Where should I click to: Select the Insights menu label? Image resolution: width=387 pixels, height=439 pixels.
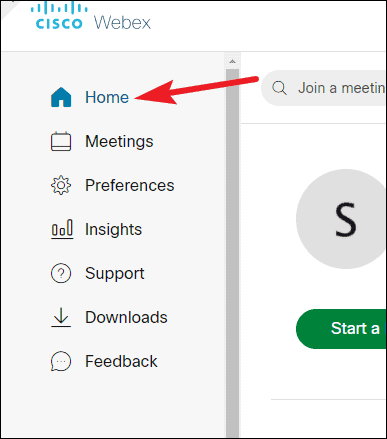pos(113,229)
